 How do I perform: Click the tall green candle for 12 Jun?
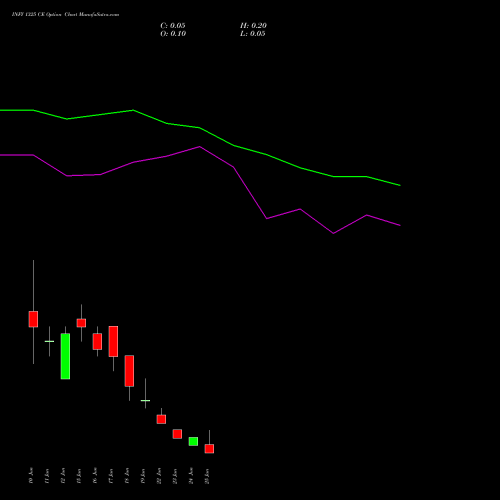(65, 356)
